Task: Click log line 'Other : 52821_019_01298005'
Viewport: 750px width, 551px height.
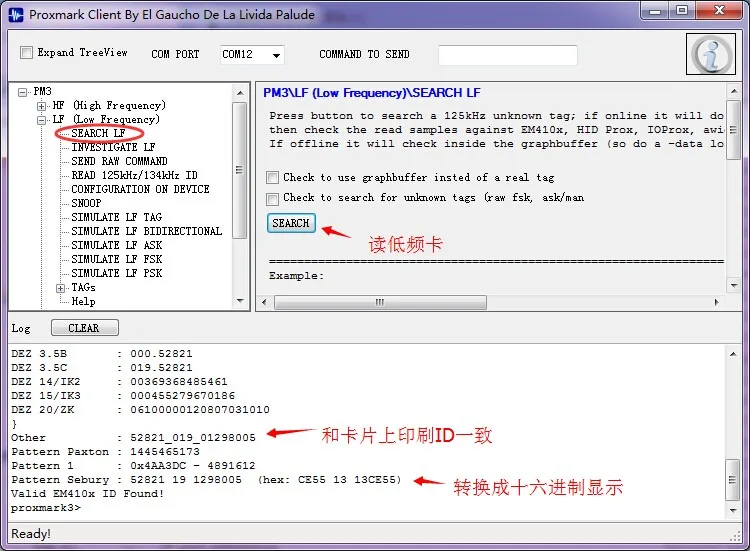Action: point(133,438)
